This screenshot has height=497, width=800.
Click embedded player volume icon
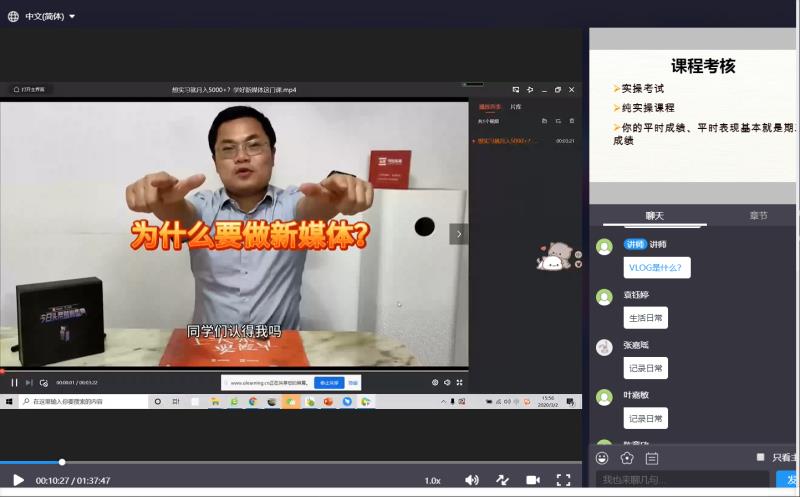pos(447,382)
